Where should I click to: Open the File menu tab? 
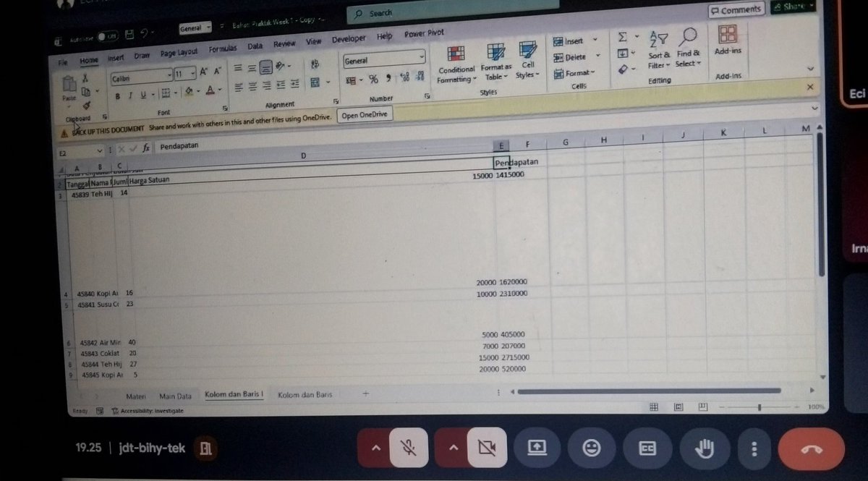64,63
